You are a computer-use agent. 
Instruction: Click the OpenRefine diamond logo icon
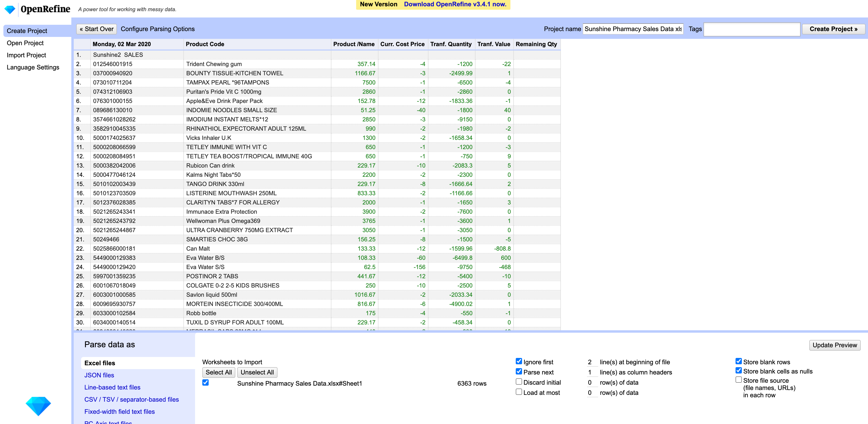[x=10, y=9]
